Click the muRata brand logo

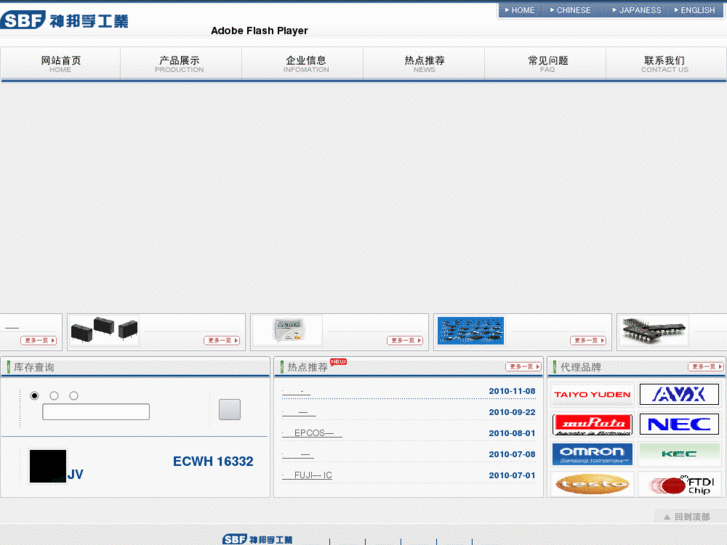pos(592,425)
